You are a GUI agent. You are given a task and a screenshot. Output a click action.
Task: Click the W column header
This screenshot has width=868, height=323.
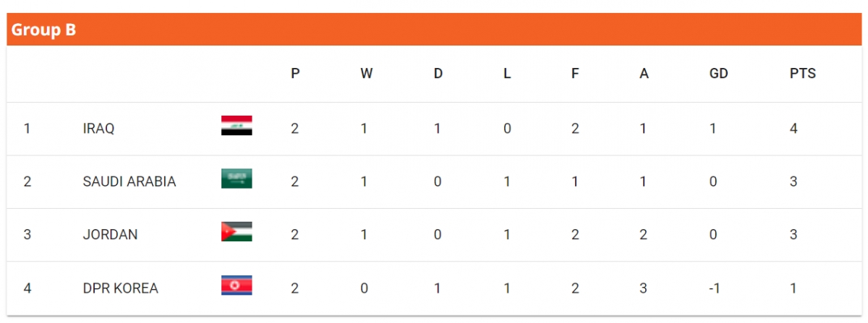click(367, 74)
